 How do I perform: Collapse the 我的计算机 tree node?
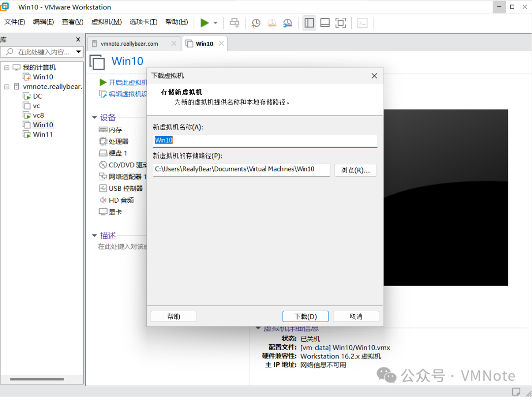(x=7, y=68)
